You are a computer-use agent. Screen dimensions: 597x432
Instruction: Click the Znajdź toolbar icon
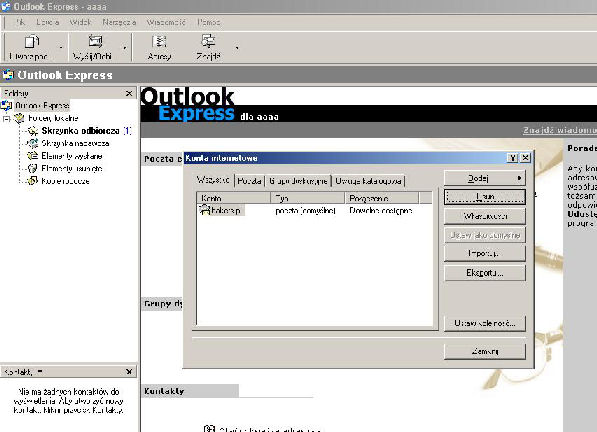[208, 41]
